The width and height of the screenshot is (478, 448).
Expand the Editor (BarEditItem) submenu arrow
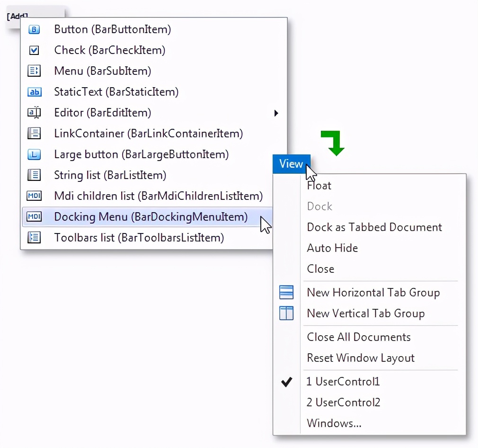click(x=276, y=113)
